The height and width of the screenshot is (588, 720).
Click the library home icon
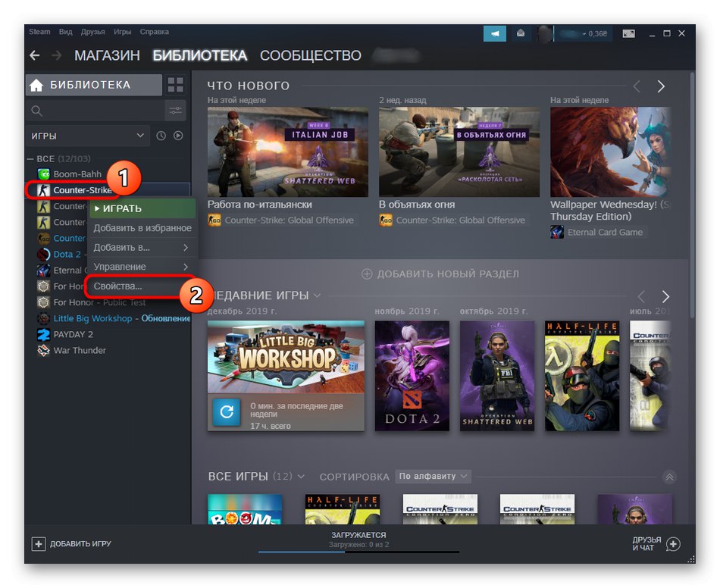click(36, 85)
